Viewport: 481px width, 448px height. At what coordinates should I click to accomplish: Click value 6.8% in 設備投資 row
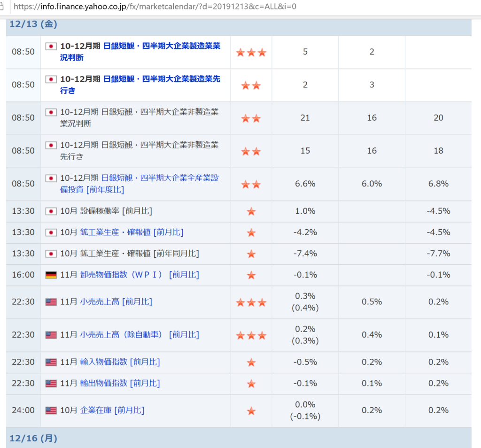pyautogui.click(x=438, y=184)
